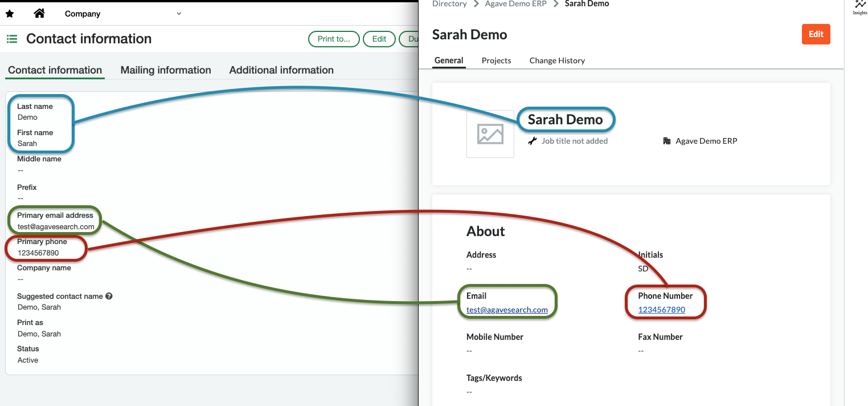Click the Initials value SD

coord(643,269)
